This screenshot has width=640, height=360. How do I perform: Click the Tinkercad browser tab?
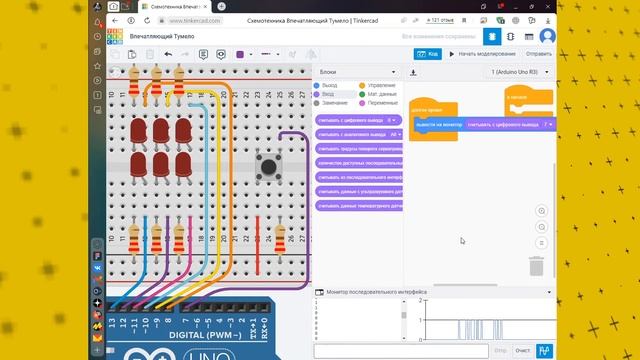pyautogui.click(x=174, y=7)
